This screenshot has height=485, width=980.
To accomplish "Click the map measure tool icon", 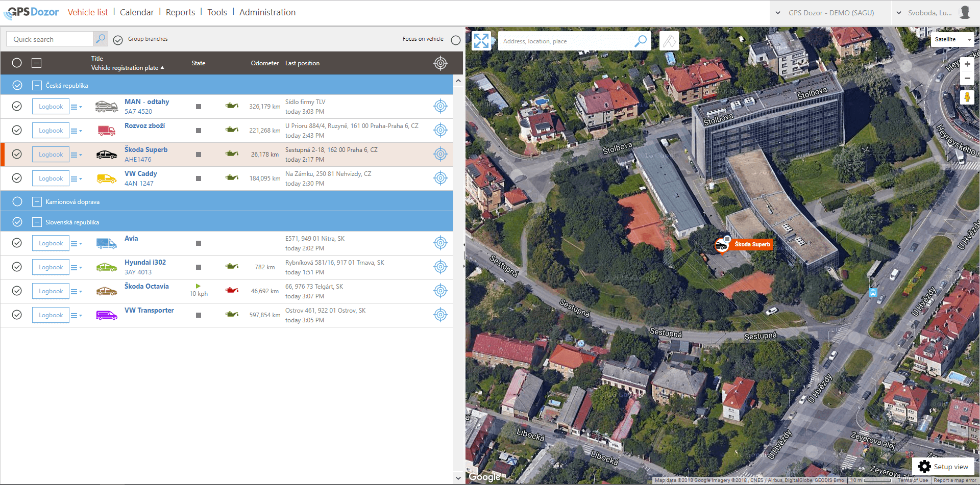I will (x=669, y=41).
